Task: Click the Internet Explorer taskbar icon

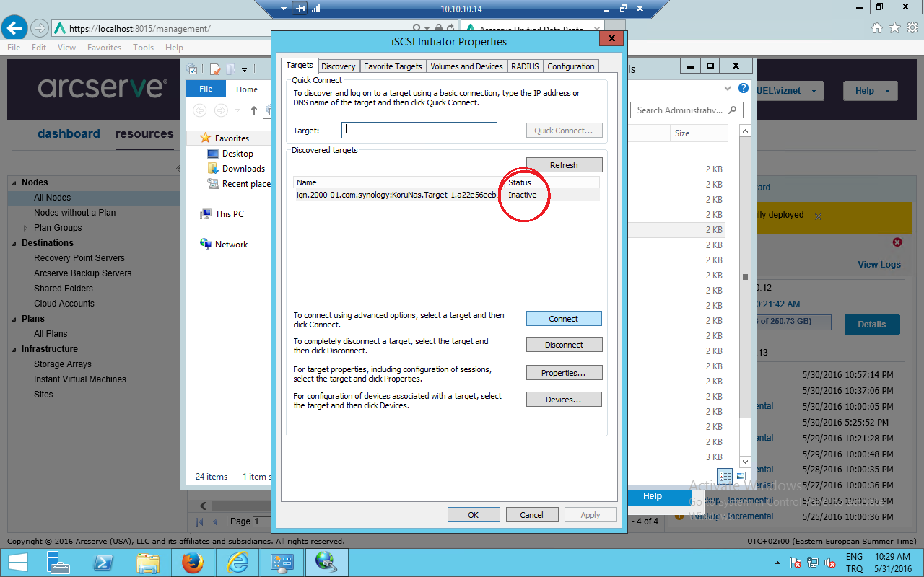Action: coord(237,563)
